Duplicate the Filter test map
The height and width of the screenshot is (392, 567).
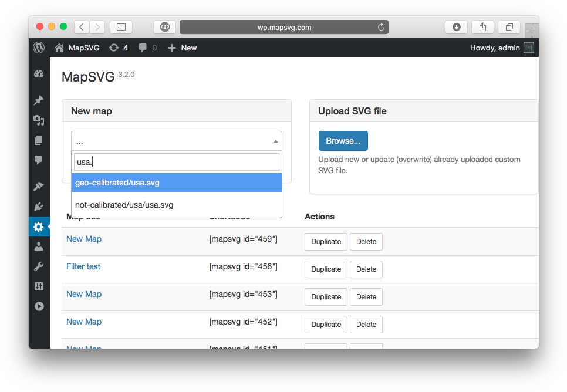click(326, 269)
